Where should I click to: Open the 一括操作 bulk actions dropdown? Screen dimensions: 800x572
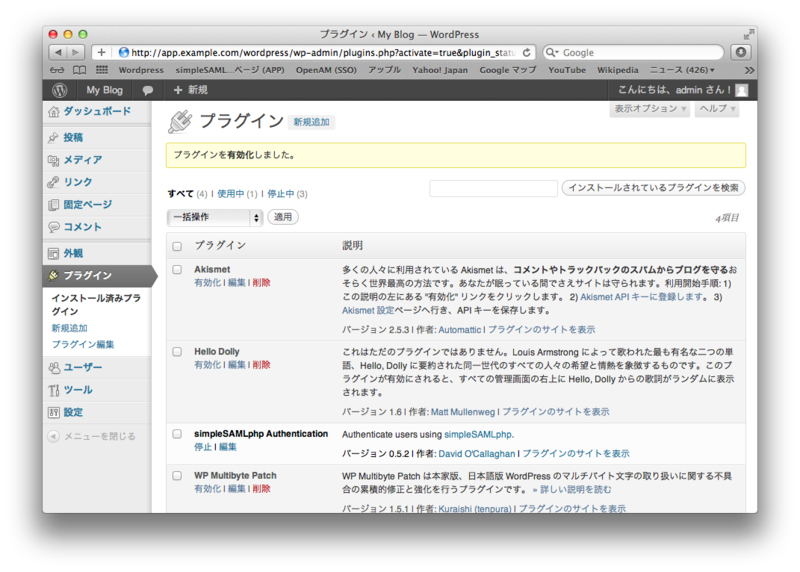[215, 217]
